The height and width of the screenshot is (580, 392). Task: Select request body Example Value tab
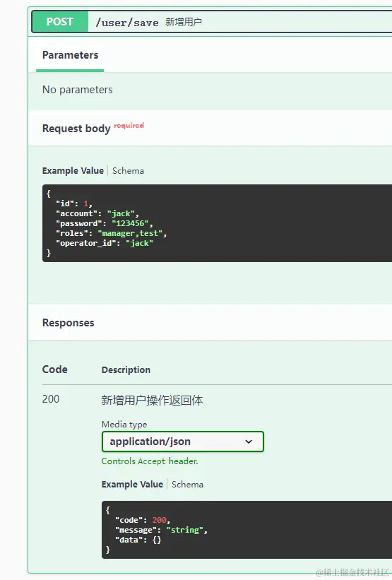pos(73,170)
